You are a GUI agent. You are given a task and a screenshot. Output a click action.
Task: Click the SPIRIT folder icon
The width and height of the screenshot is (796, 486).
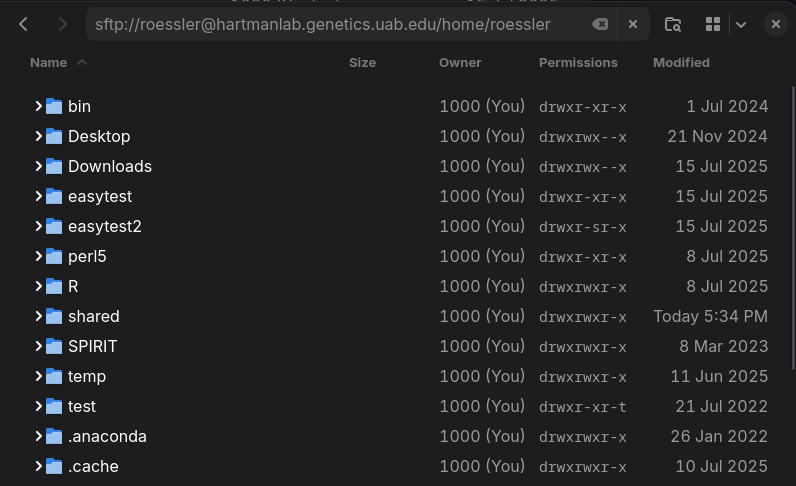pyautogui.click(x=54, y=346)
